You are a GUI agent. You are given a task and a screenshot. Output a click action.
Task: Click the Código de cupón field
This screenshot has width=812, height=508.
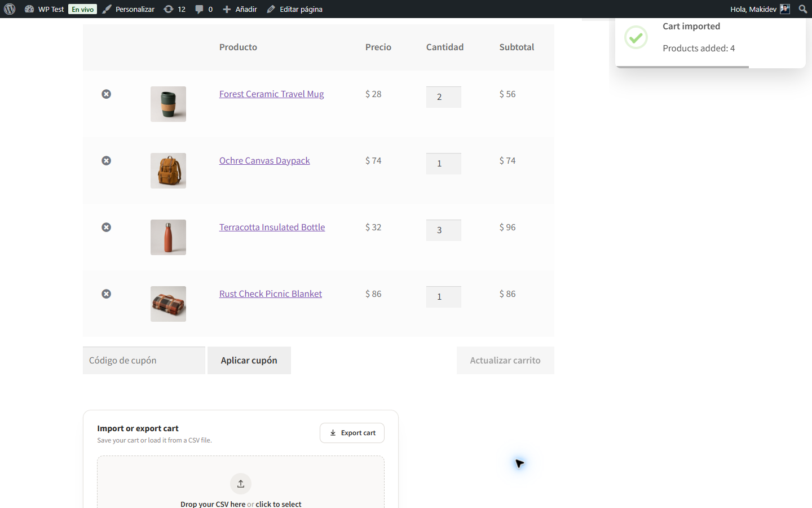click(x=144, y=360)
